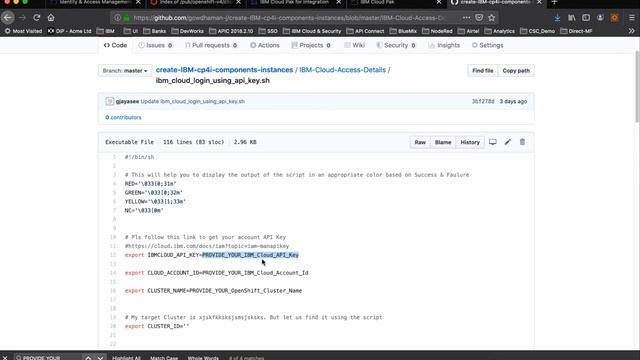The height and width of the screenshot is (360, 640).
Task: Go to next find match
Action: [x=100, y=357]
